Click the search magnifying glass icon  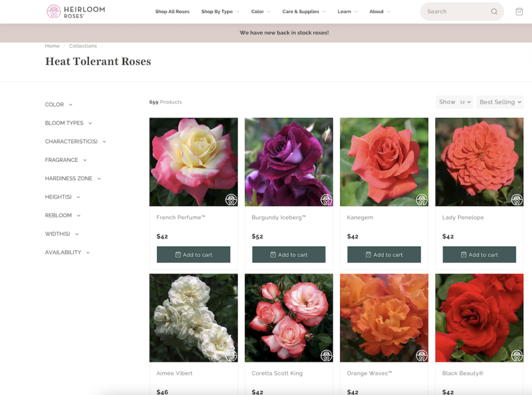click(x=494, y=11)
